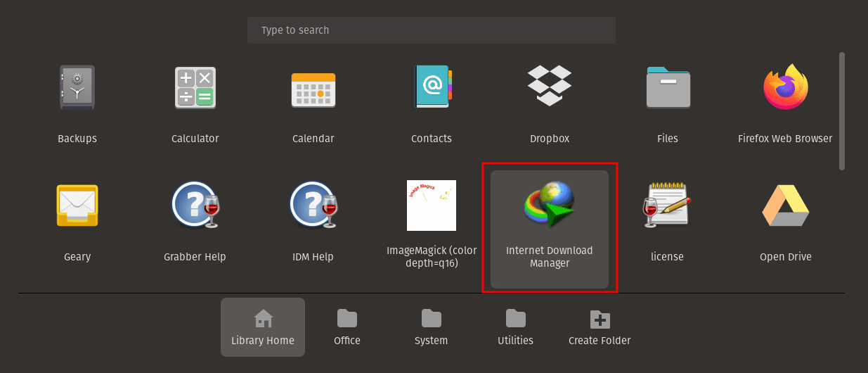Start Firefox Web Browser
Screen dimensions: 868x373
pyautogui.click(x=786, y=87)
